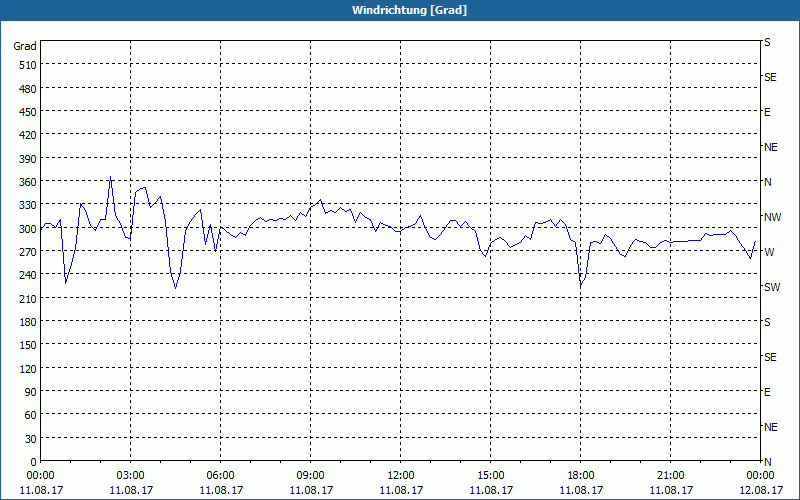Select the E compass label beside 450 gridline
The height and width of the screenshot is (500, 800).
(x=767, y=112)
